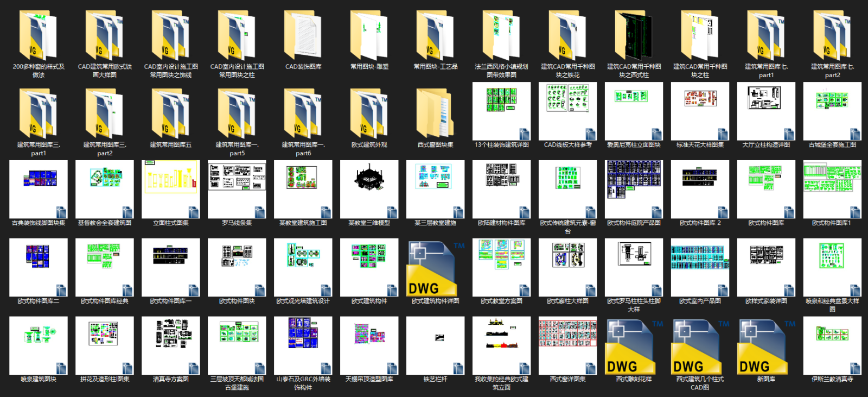Click the file name 某三层教堂建施
Image resolution: width=868 pixels, height=397 pixels.
435,223
